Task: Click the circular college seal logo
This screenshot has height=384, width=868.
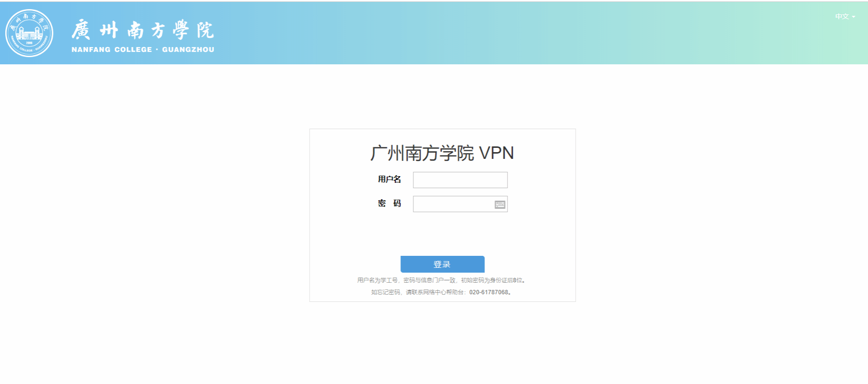Action: tap(29, 33)
